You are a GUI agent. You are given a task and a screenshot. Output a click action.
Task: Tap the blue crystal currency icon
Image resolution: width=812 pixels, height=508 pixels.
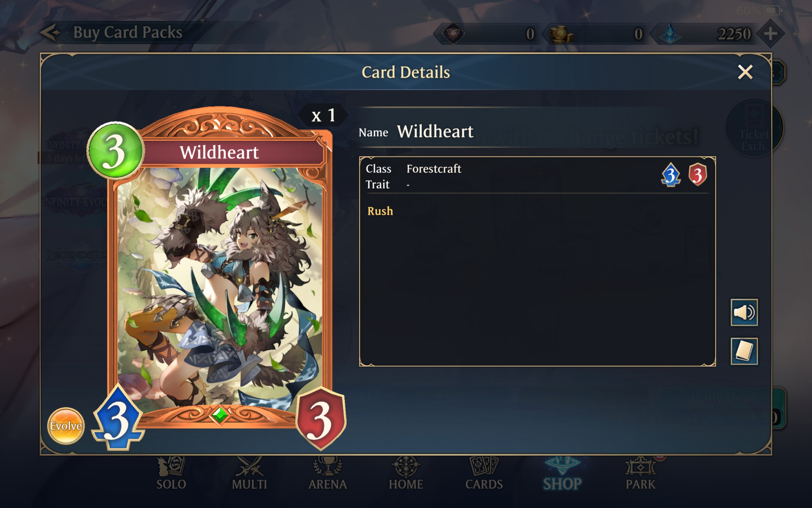(670, 34)
